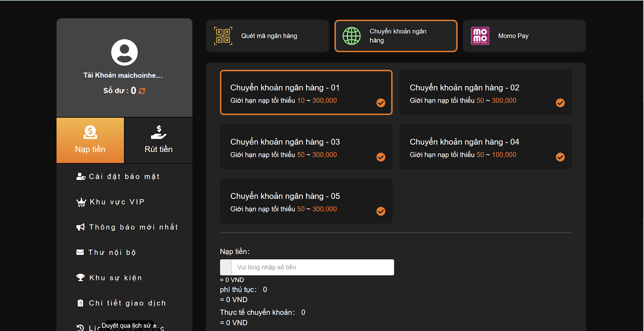Viewport: 644px width, 331px height.
Task: Click the megaphone announcement icon
Action: 80,227
